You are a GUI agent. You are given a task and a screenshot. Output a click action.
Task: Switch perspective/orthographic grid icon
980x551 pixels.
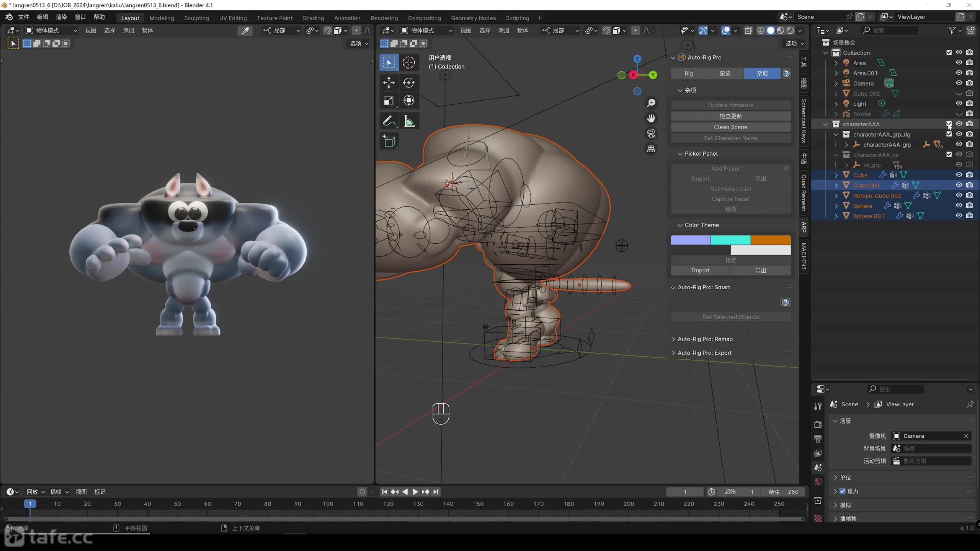coord(651,149)
